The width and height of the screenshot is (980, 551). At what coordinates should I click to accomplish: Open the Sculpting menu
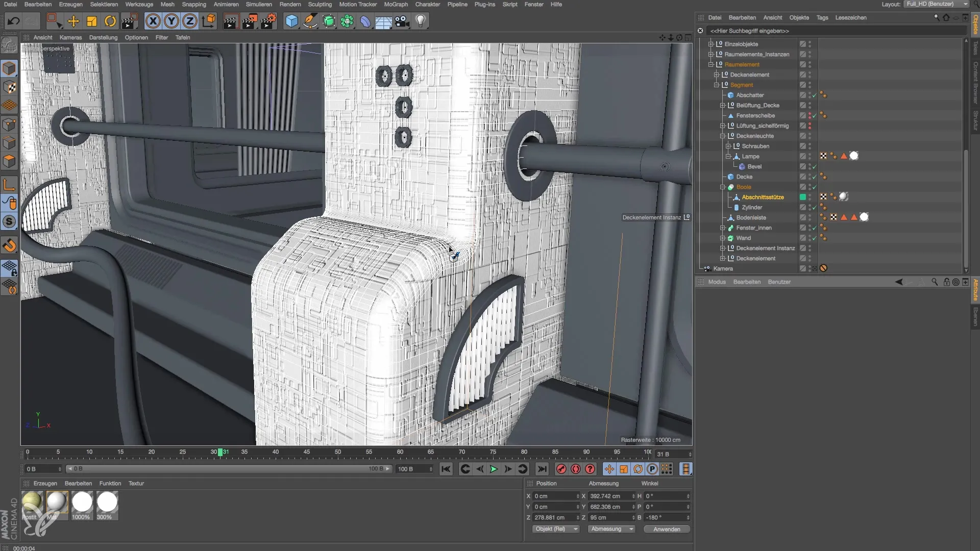point(320,4)
